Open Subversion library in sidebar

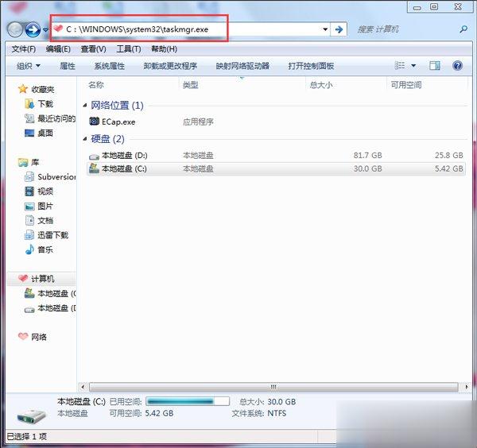[56, 176]
